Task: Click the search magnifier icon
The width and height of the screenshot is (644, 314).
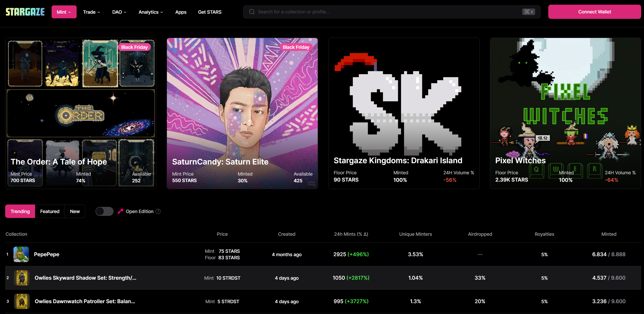Action: (x=252, y=12)
